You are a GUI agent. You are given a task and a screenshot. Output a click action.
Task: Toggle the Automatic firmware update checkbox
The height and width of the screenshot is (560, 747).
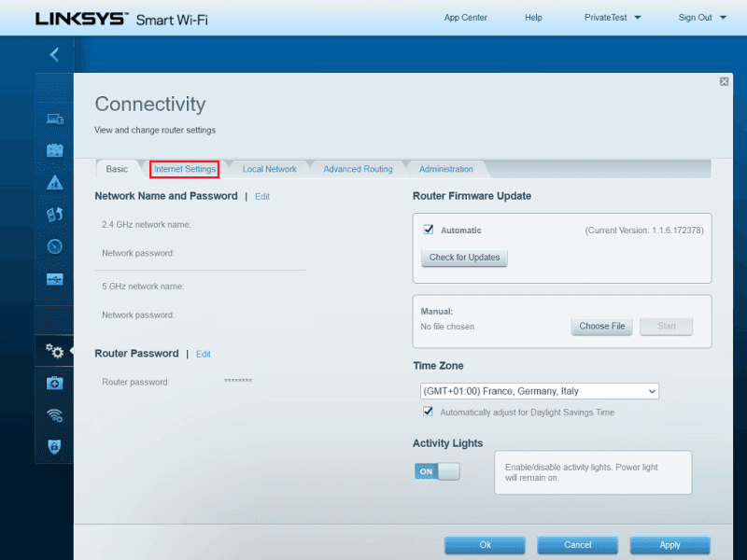[x=429, y=230]
